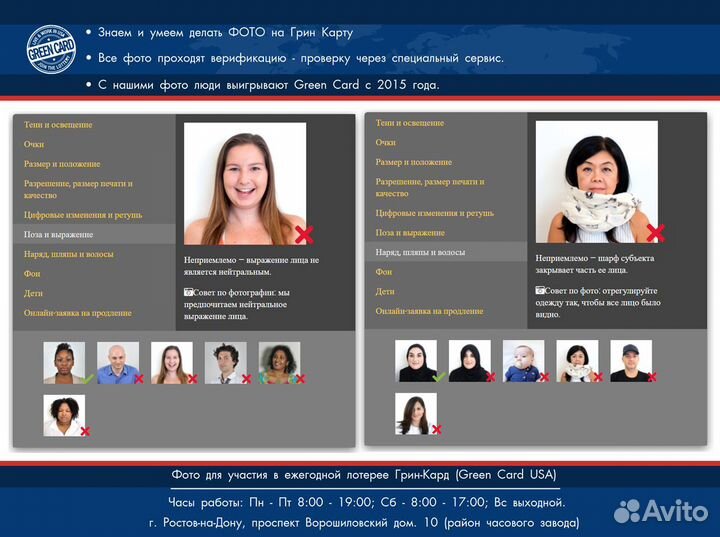
Task: Select the woman in white shirt thumbnail
Action: click(64, 415)
